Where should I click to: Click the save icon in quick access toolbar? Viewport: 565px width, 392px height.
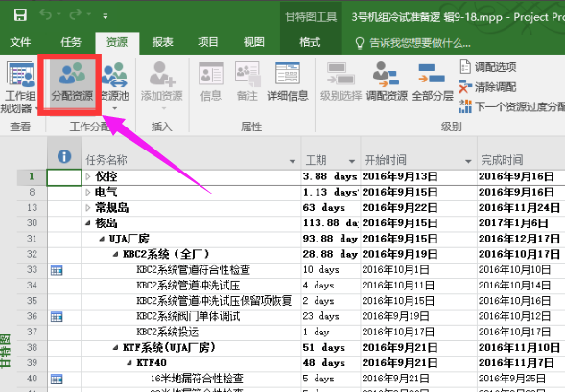click(20, 15)
